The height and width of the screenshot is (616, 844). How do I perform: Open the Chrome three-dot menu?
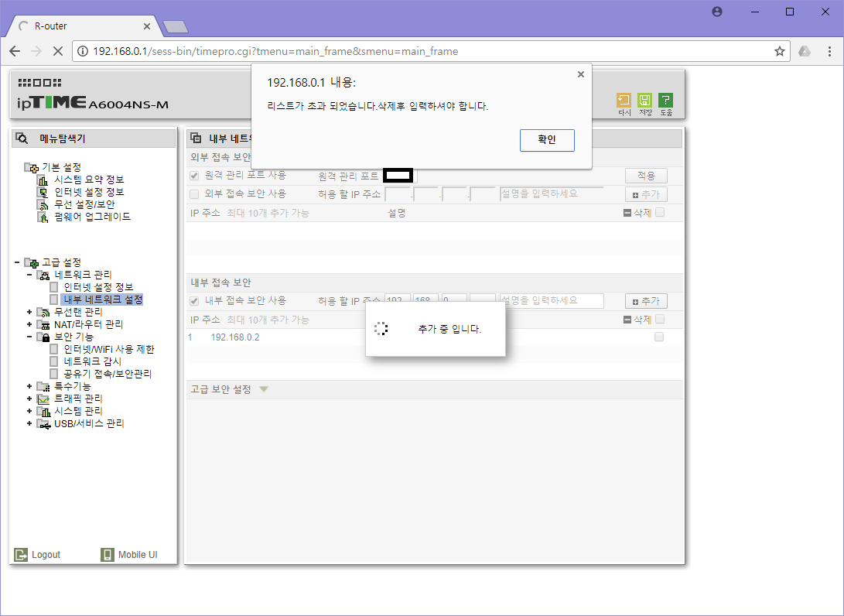click(829, 51)
